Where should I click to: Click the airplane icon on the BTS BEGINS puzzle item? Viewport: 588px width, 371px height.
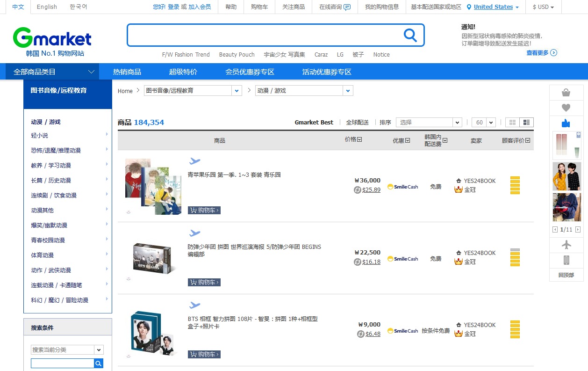point(194,233)
